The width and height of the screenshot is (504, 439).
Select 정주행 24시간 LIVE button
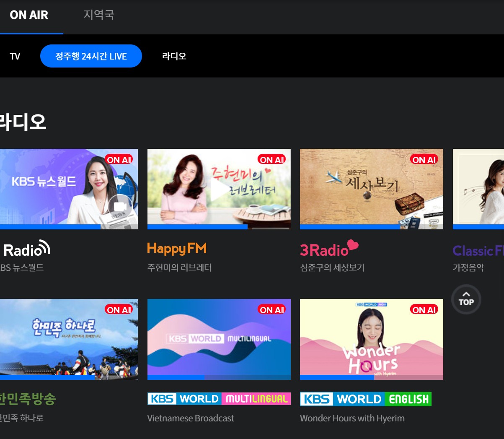click(x=91, y=56)
